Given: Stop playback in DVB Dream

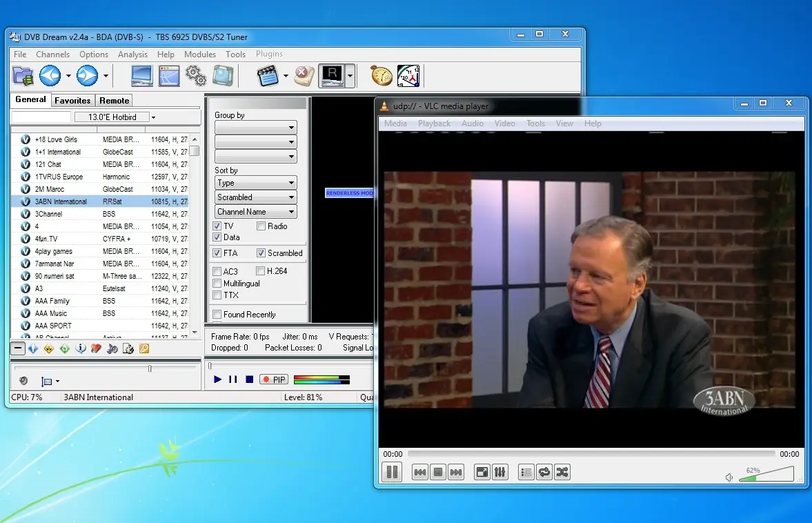Looking at the screenshot, I should click(x=249, y=379).
